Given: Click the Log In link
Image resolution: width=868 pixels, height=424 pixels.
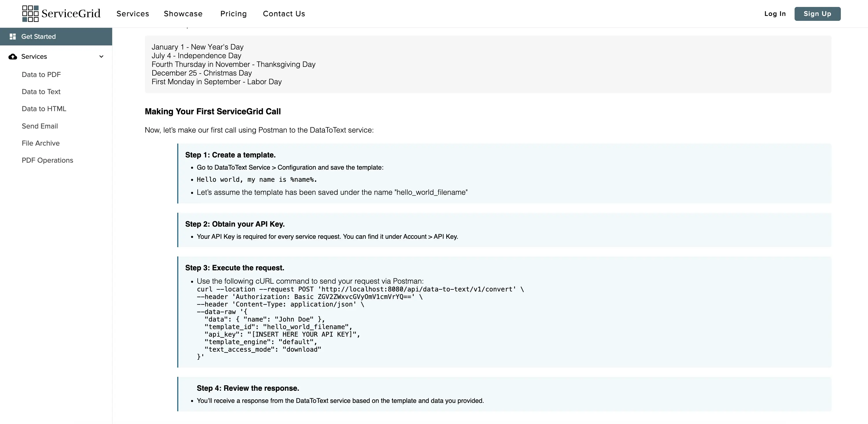Looking at the screenshot, I should 775,14.
